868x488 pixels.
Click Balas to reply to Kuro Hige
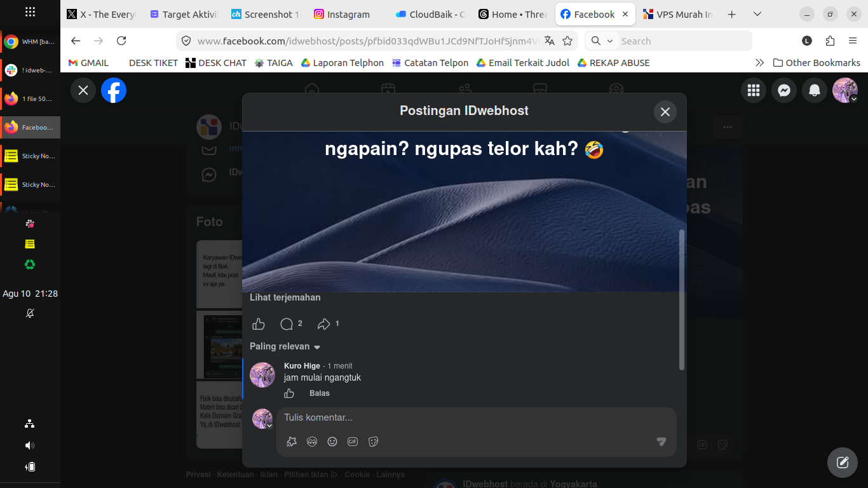[320, 393]
